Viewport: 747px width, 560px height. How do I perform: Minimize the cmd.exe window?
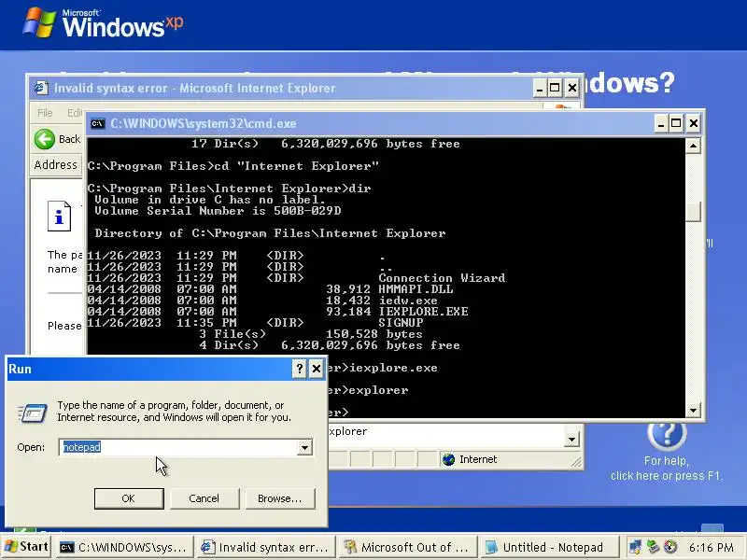pyautogui.click(x=660, y=124)
